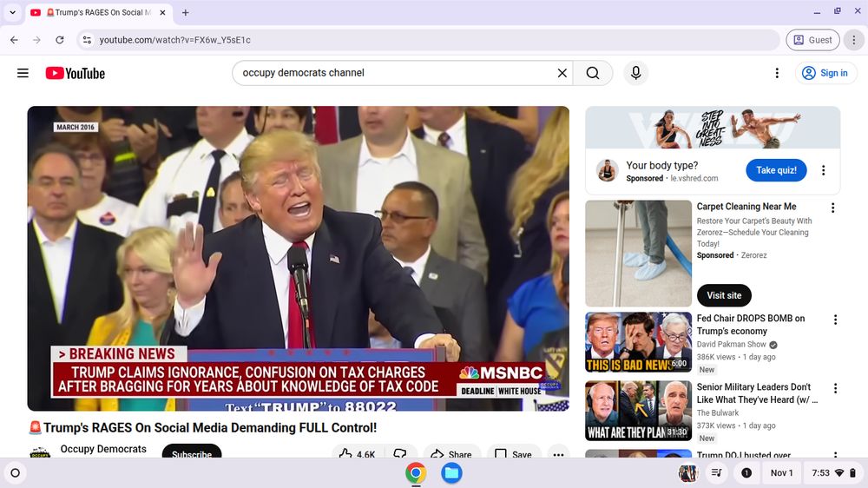Open Carpet Cleaning Near Me ad thumbnail
Image resolution: width=868 pixels, height=488 pixels.
point(638,254)
